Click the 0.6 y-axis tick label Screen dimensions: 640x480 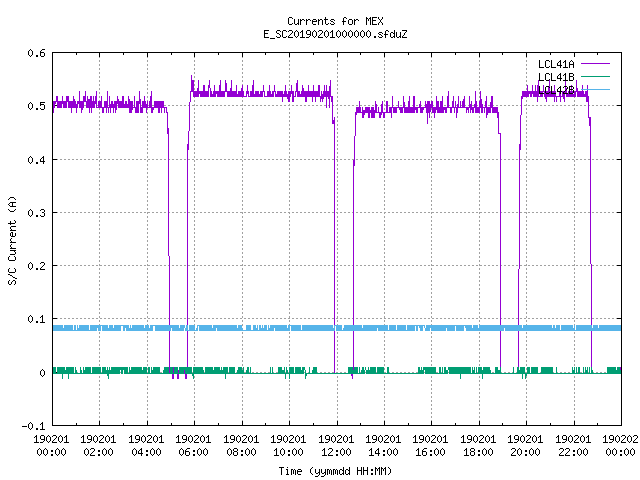point(36,53)
